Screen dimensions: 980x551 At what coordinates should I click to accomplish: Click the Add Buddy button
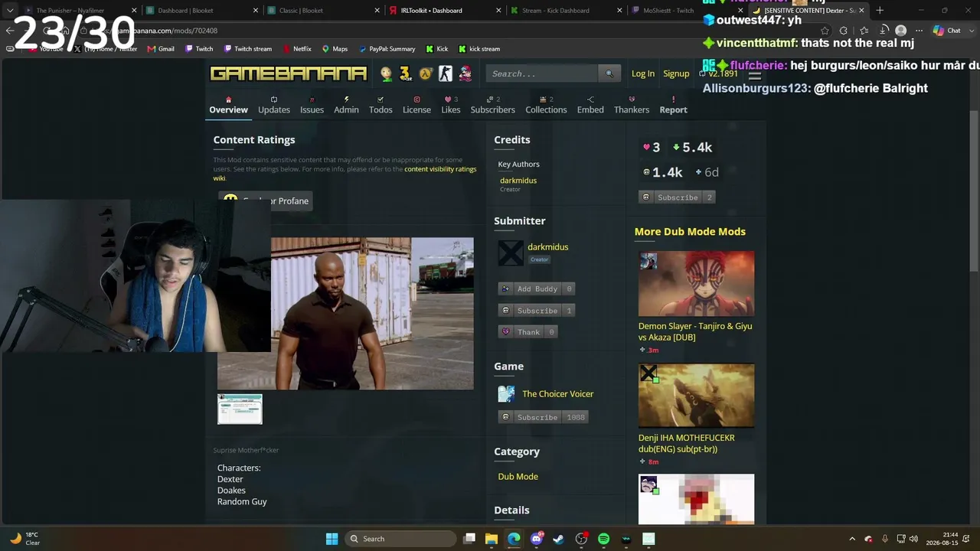pyautogui.click(x=537, y=289)
